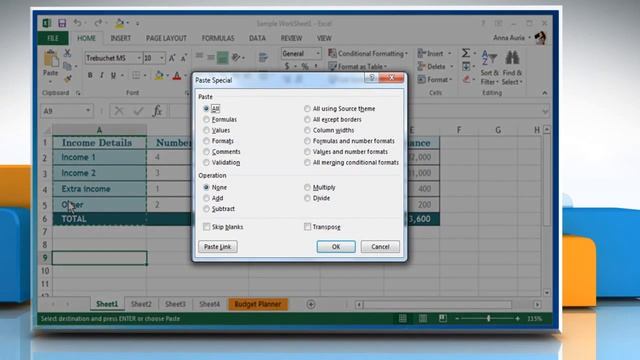The width and height of the screenshot is (640, 360).
Task: Toggle Underline formatting
Action: point(113,75)
